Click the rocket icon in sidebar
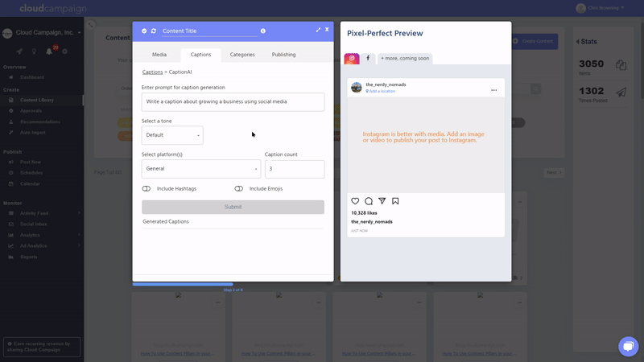 (x=19, y=51)
